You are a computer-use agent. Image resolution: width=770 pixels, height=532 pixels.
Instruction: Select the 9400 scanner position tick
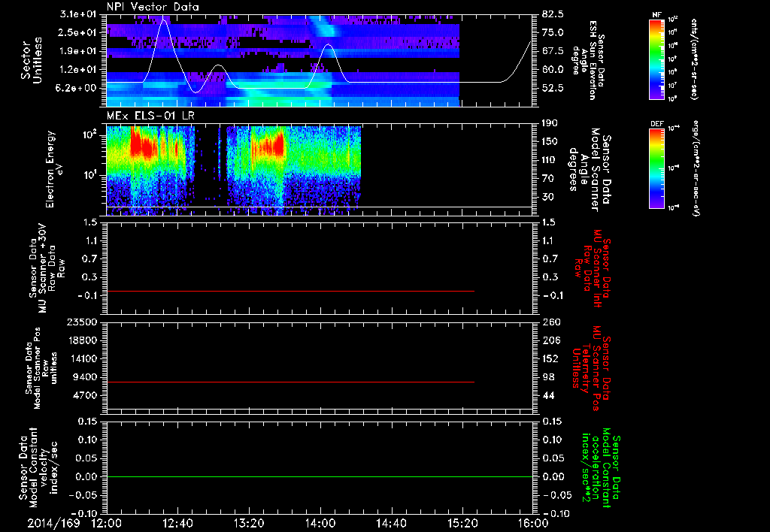coord(86,377)
